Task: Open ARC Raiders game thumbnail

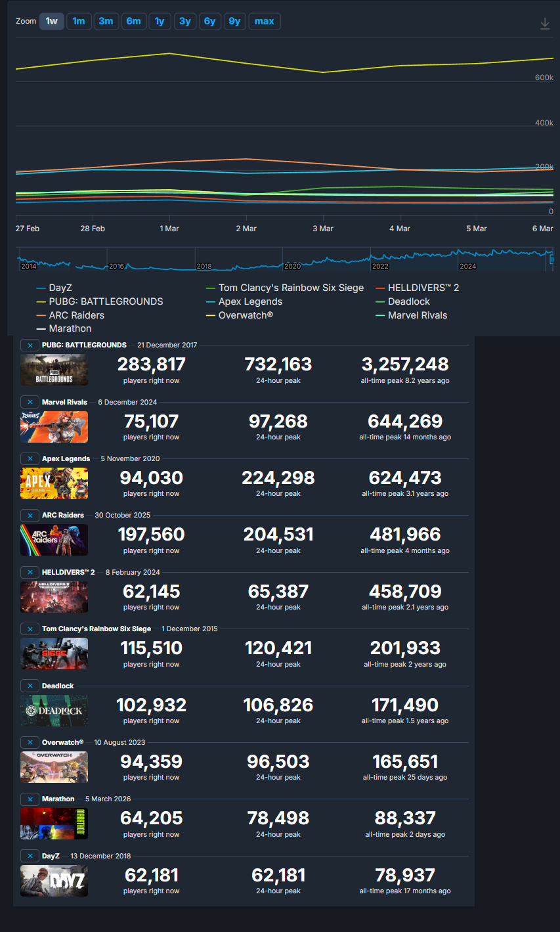Action: pos(54,540)
